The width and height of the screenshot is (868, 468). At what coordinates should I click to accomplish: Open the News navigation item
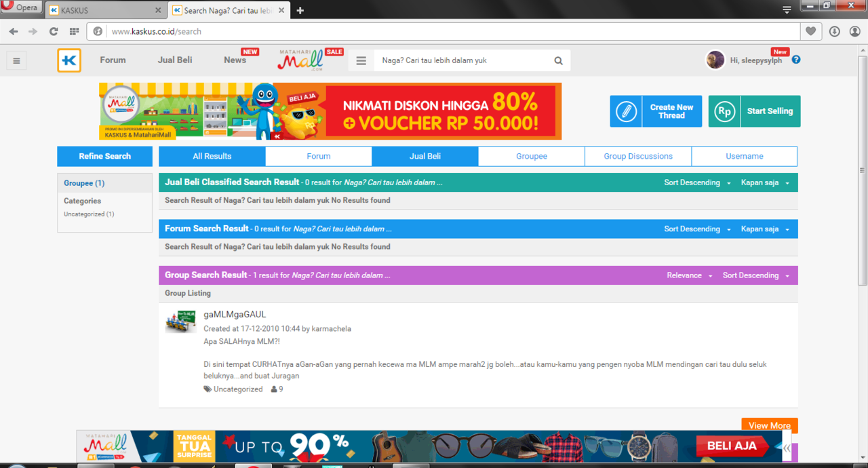click(x=235, y=60)
